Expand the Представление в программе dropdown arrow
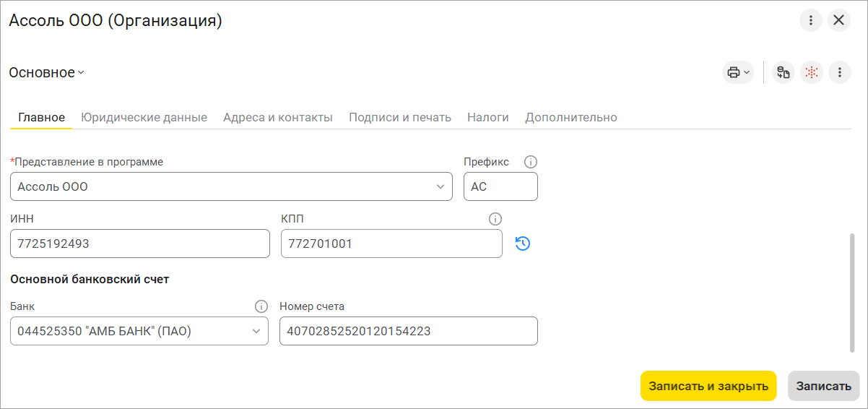Viewport: 868px width, 409px height. point(440,187)
